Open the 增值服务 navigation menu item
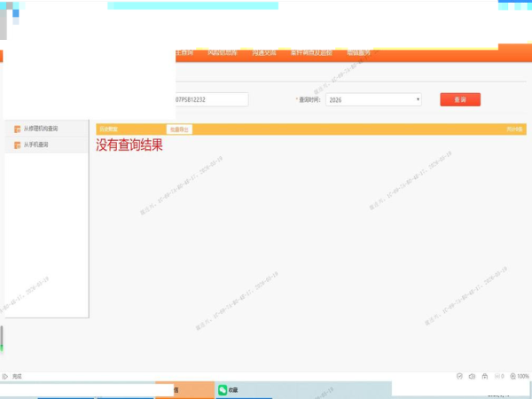Image resolution: width=532 pixels, height=399 pixels. pyautogui.click(x=358, y=52)
